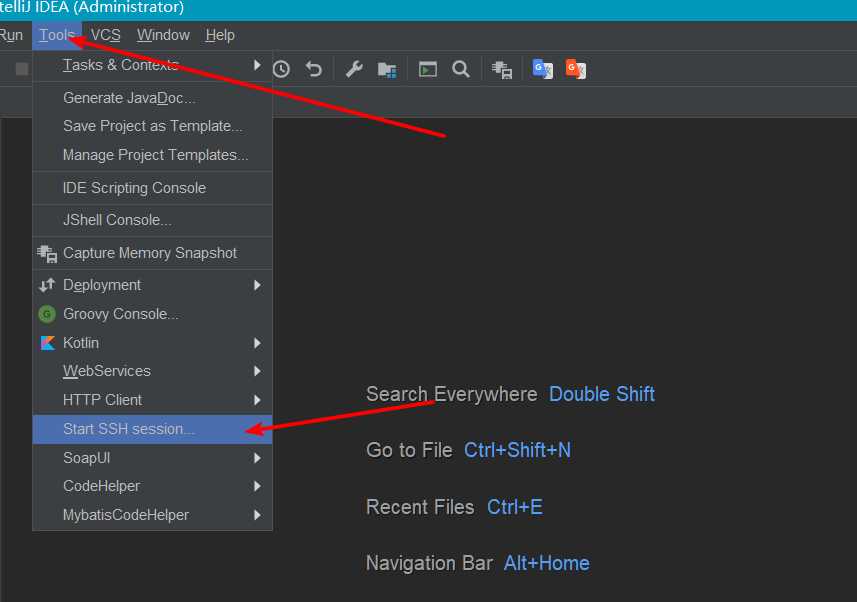
Task: Open Project Structure folder icon
Action: pos(387,69)
